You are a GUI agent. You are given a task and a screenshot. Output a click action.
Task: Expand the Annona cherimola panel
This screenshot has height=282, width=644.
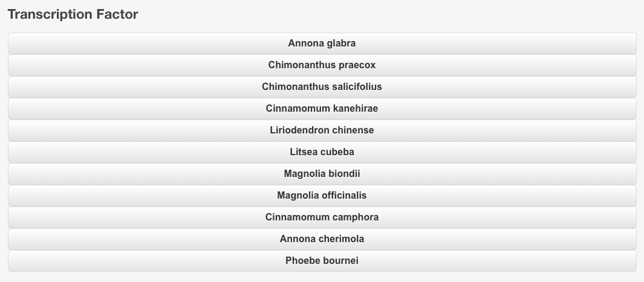[x=322, y=239]
